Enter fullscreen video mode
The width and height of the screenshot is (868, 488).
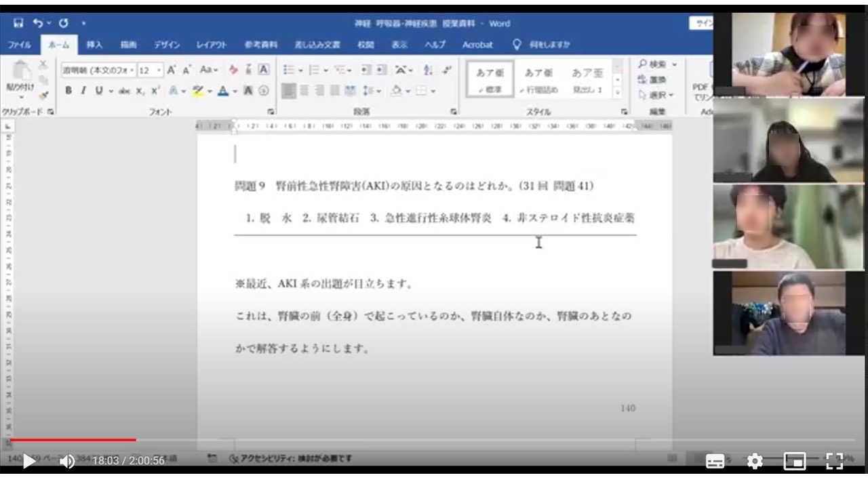[x=835, y=462]
